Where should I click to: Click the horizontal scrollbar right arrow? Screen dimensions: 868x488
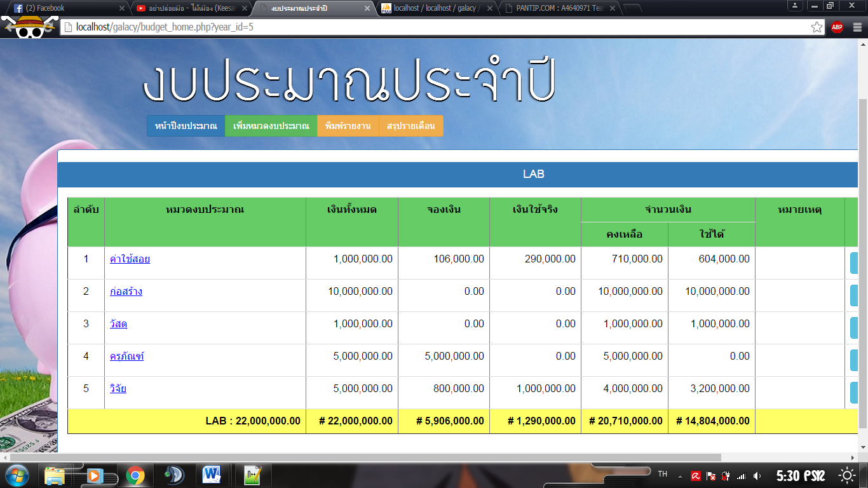853,457
